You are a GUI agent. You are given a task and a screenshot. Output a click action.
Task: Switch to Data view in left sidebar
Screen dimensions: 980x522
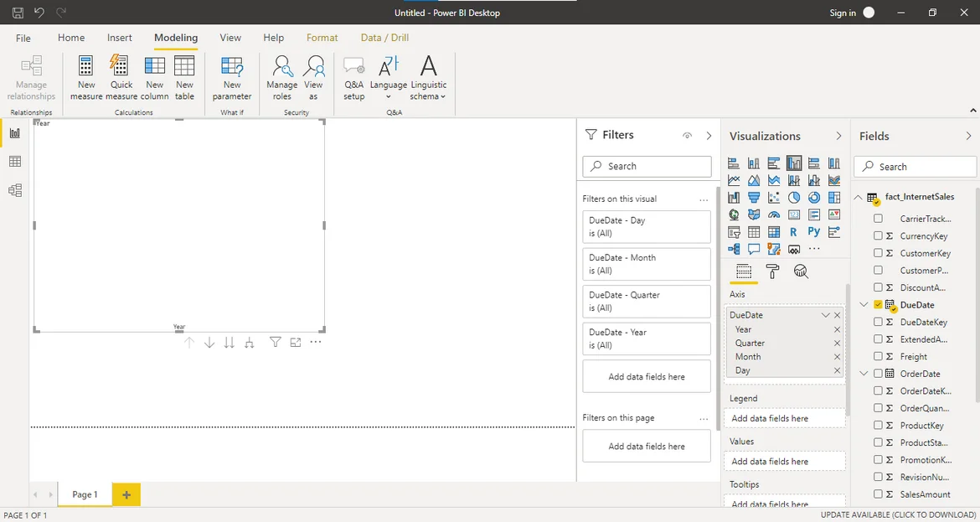(x=14, y=162)
